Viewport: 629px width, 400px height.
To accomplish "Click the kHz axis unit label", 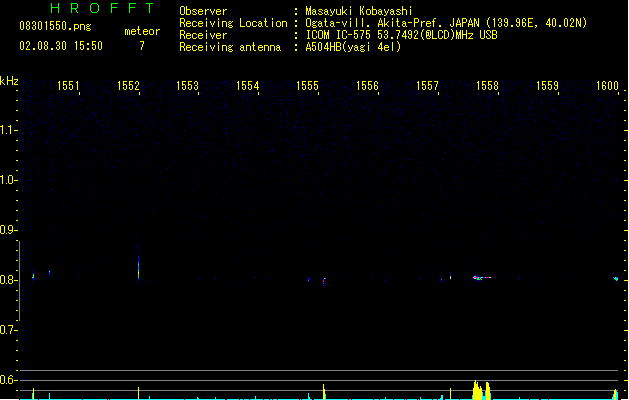I will pyautogui.click(x=9, y=81).
